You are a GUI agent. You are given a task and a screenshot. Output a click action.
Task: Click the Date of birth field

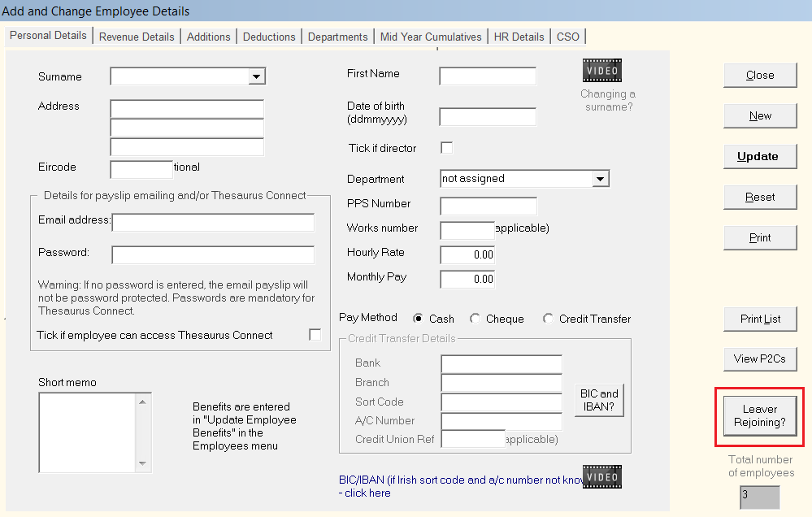click(488, 116)
